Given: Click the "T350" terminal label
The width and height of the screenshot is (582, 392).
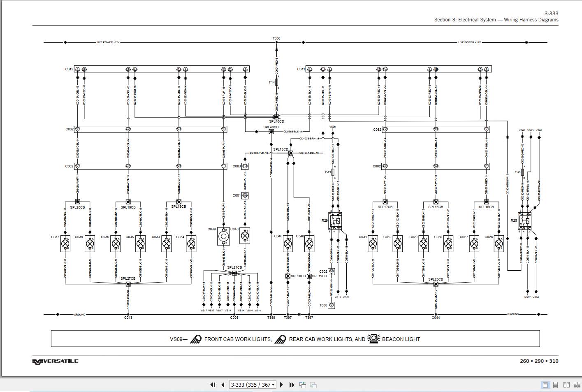Looking at the screenshot, I should (x=276, y=38).
